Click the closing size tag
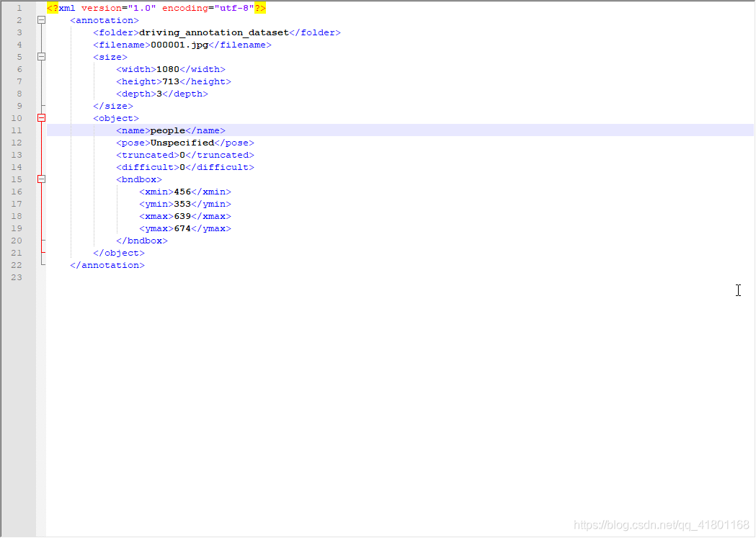The image size is (756, 538). 113,106
